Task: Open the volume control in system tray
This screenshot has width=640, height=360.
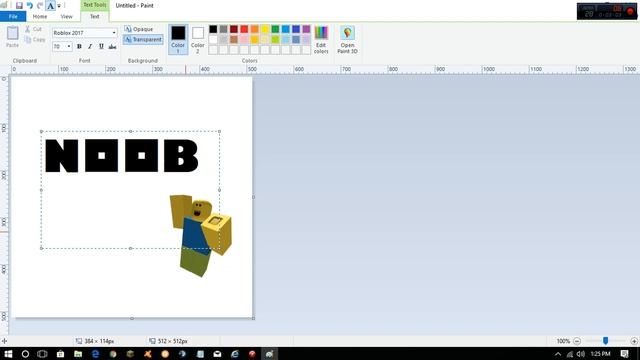Action: [580, 354]
